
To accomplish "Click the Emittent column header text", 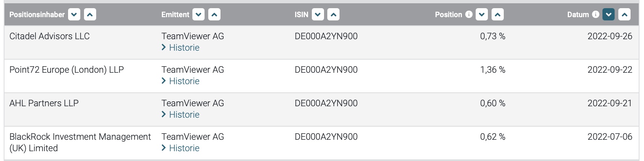I will point(175,15).
